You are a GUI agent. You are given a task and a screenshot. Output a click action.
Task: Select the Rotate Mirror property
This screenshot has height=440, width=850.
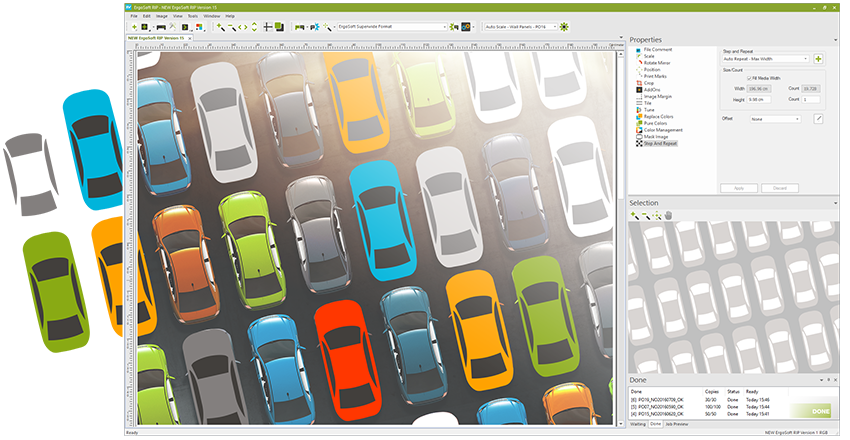coord(657,62)
